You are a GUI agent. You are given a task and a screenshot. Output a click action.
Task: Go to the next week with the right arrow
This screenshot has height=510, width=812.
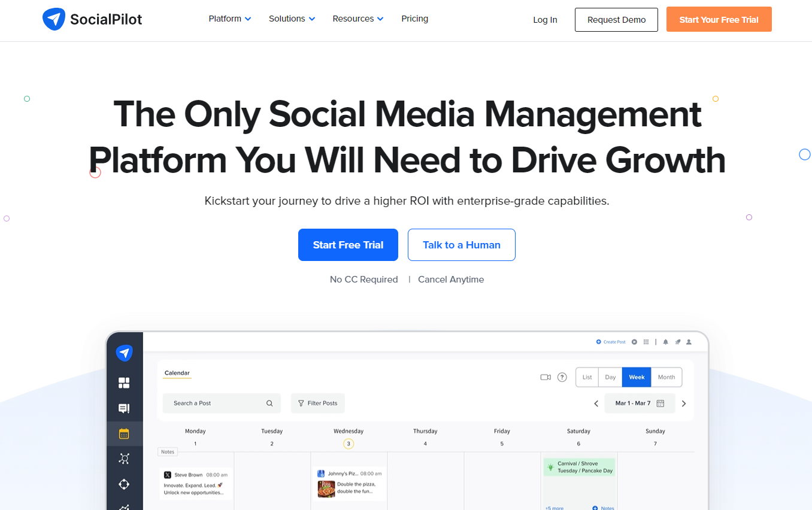[684, 403]
